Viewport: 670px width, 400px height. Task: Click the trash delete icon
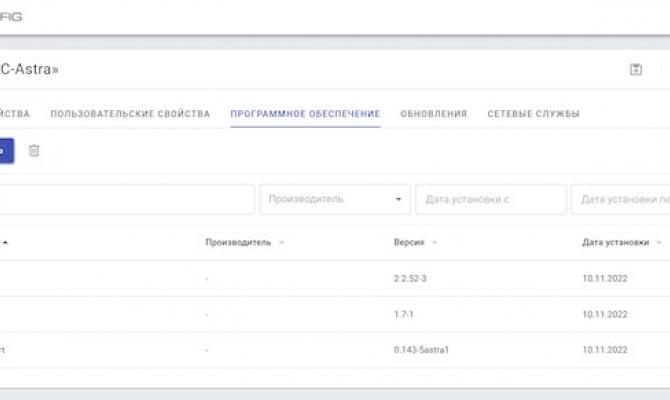coord(34,150)
